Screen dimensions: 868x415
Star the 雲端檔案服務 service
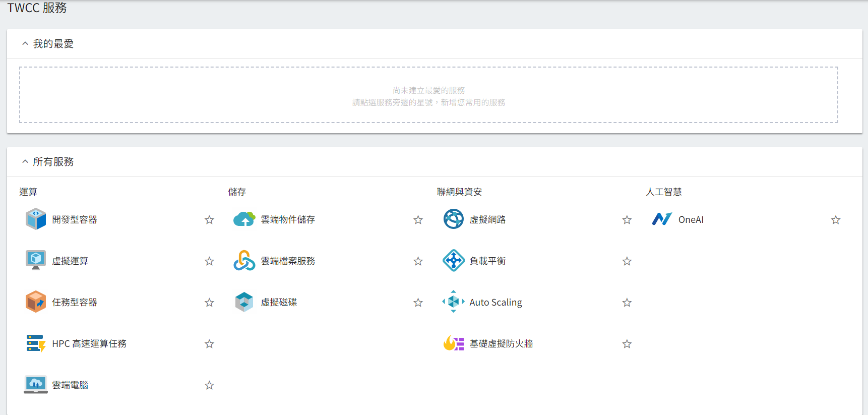coord(418,261)
